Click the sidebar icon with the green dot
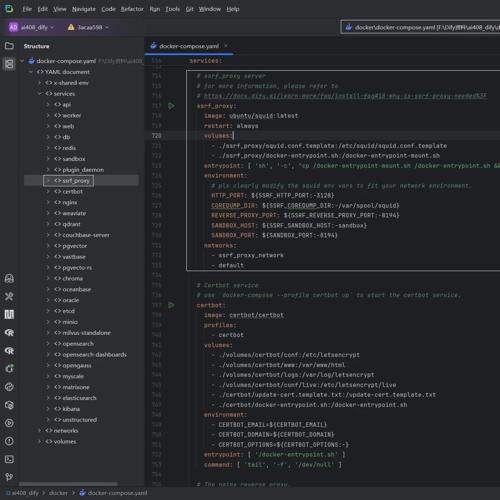500x500 pixels. click(9, 368)
